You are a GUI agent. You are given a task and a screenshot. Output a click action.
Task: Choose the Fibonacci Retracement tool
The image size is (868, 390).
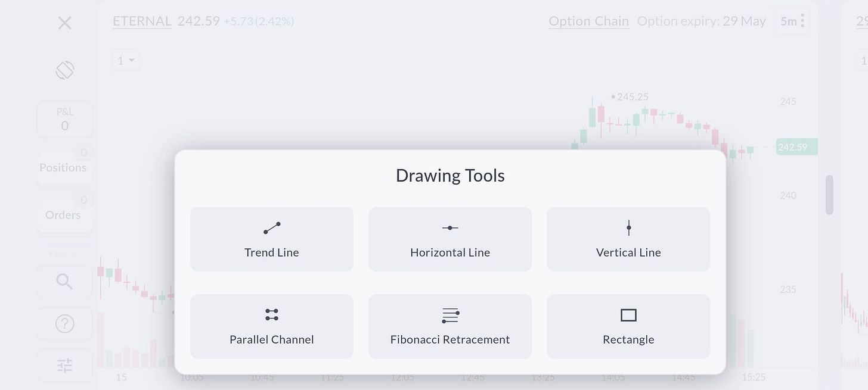pos(450,326)
